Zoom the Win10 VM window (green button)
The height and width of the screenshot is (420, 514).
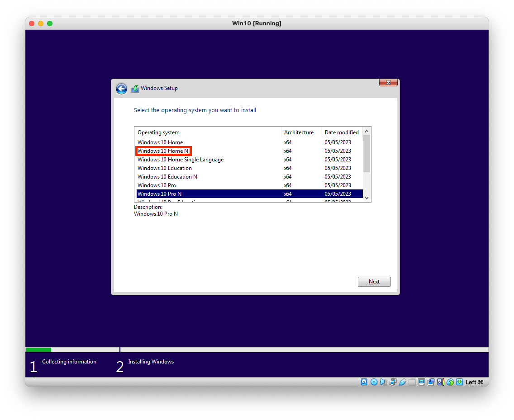(50, 24)
